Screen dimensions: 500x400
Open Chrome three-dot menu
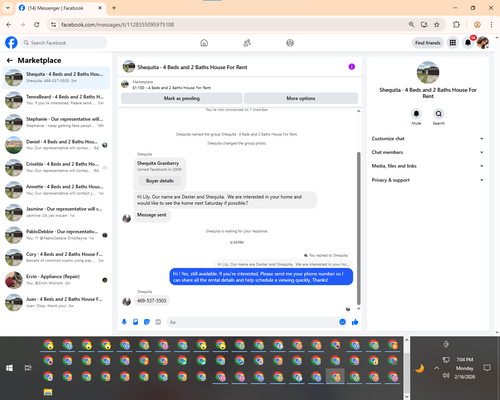click(491, 24)
